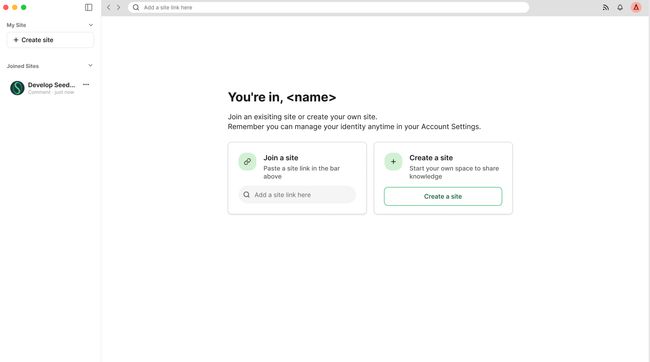
Task: Select Develop Seed joined site entry
Action: [x=50, y=88]
